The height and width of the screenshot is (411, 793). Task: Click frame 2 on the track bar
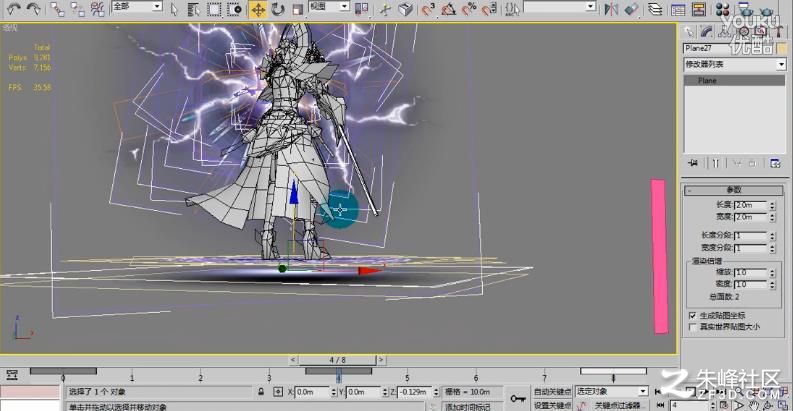point(200,378)
